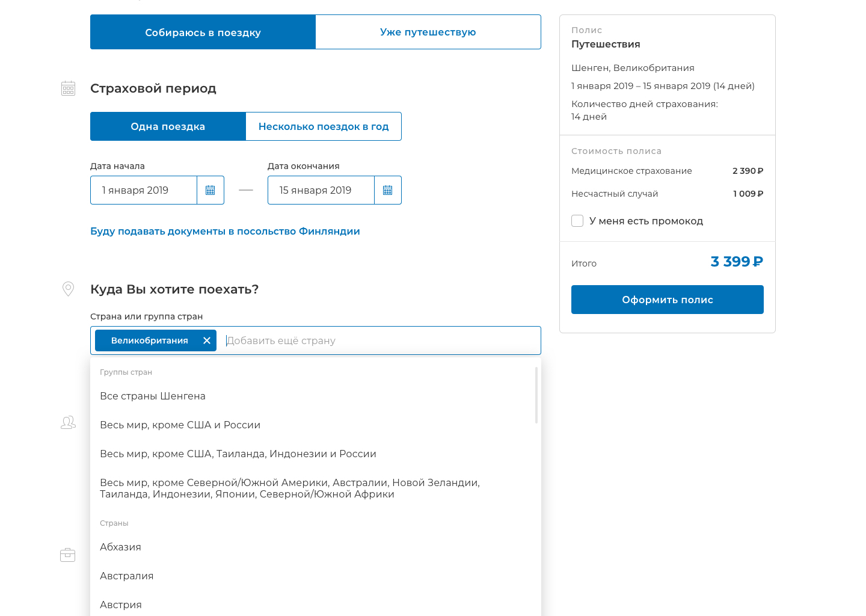This screenshot has width=866, height=616.
Task: Choose the Одна поездка option
Action: click(x=168, y=126)
